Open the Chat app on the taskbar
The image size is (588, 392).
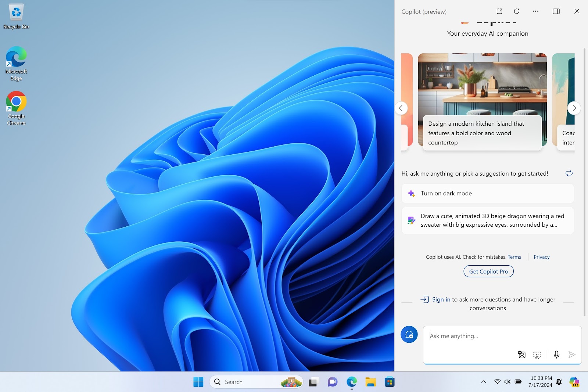[333, 382]
